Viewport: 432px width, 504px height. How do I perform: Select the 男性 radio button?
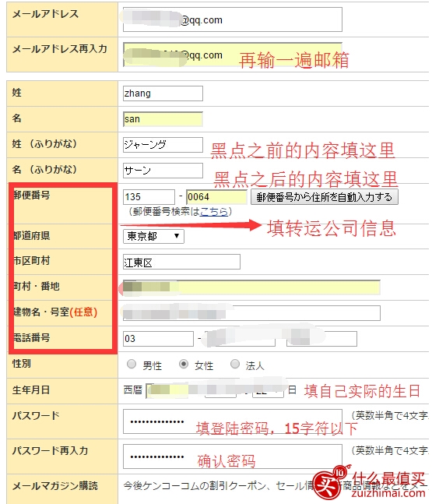(x=132, y=364)
